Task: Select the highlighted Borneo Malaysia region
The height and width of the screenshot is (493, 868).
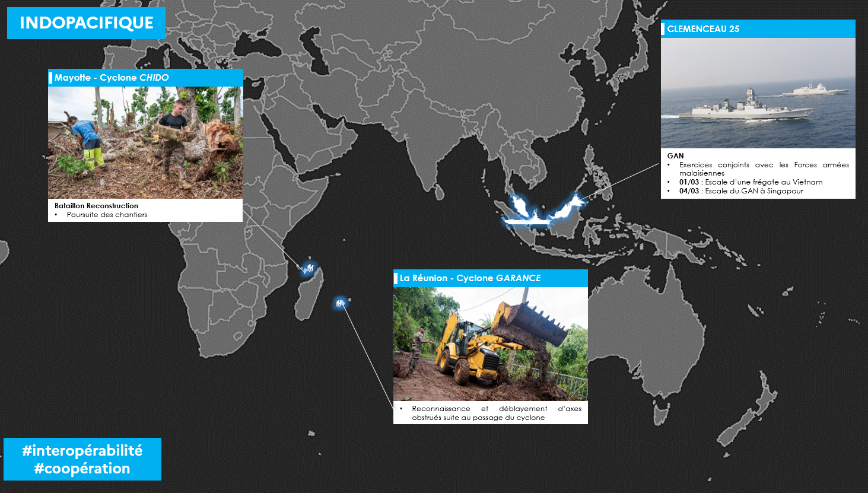Action: pos(566,208)
